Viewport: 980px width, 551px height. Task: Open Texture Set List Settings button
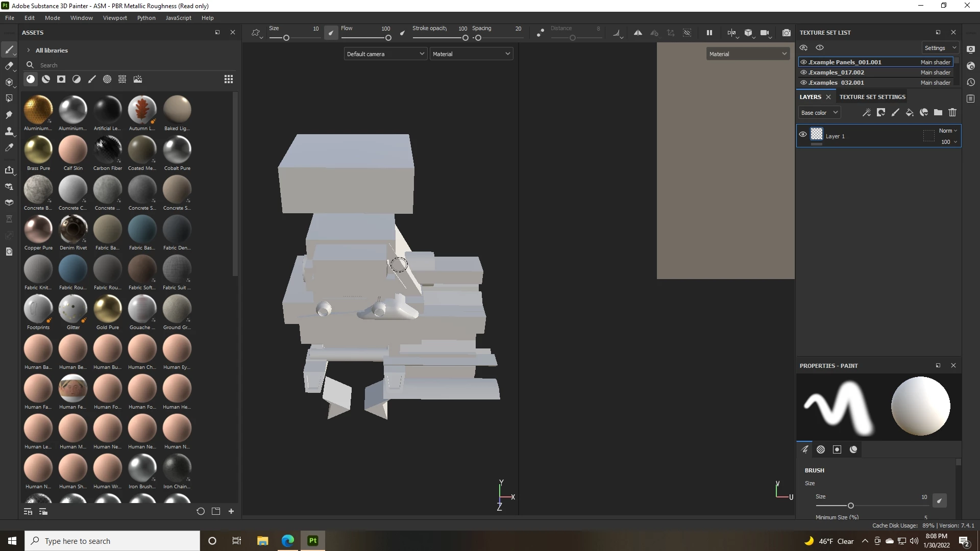940,48
